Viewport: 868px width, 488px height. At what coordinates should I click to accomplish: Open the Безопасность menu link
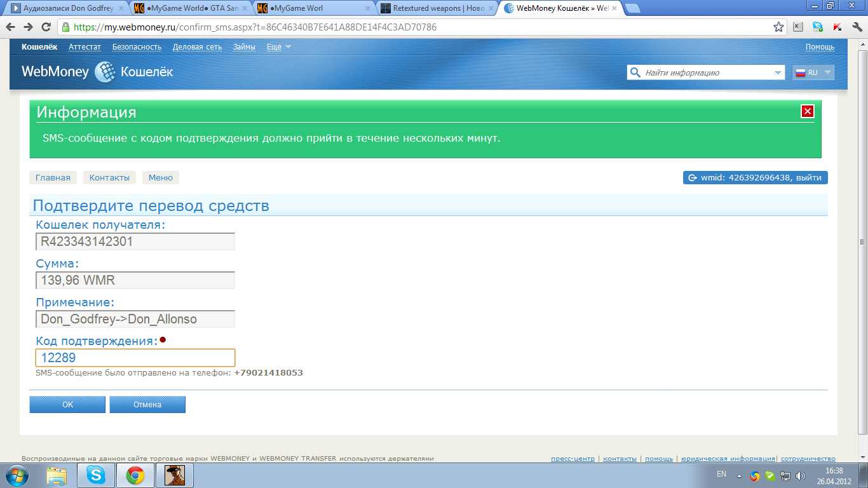click(x=137, y=47)
